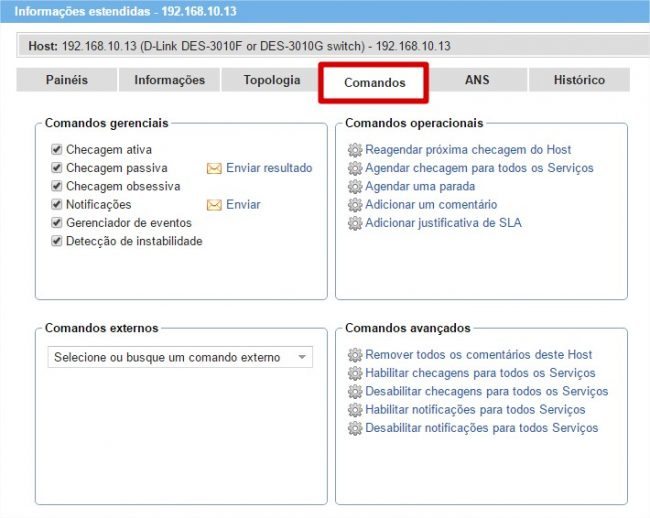Click gear icon beside Adicionar justificativa de SLA
Image resolution: width=650 pixels, height=518 pixels.
point(354,223)
